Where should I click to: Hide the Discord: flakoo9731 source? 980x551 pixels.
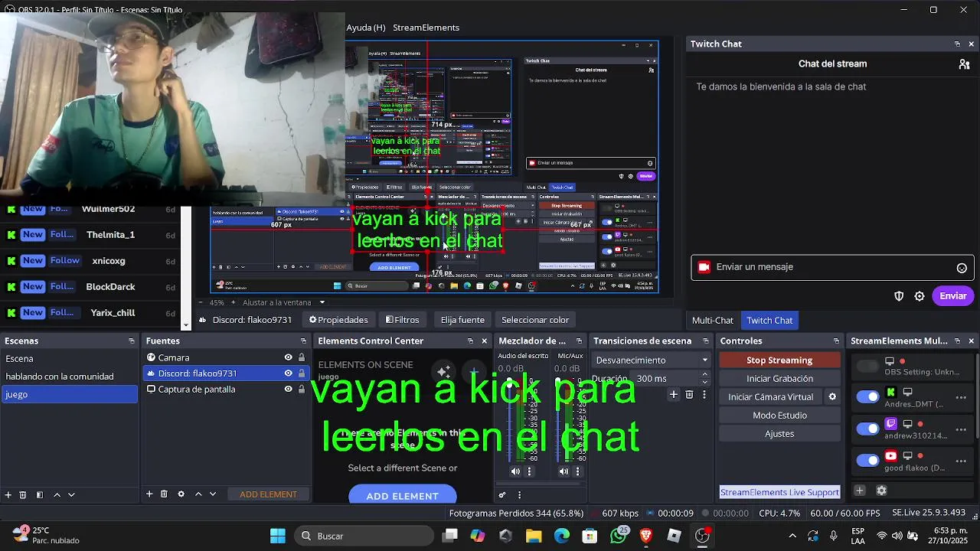tap(288, 373)
